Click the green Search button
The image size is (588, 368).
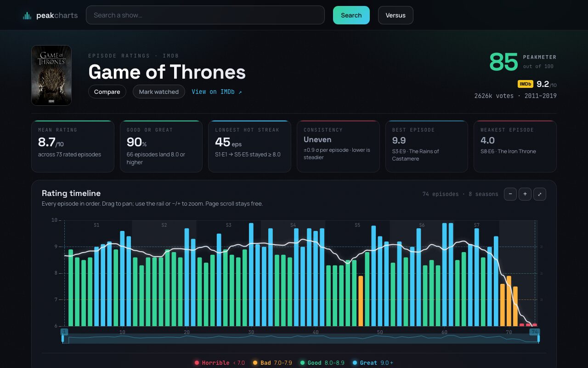pyautogui.click(x=351, y=15)
